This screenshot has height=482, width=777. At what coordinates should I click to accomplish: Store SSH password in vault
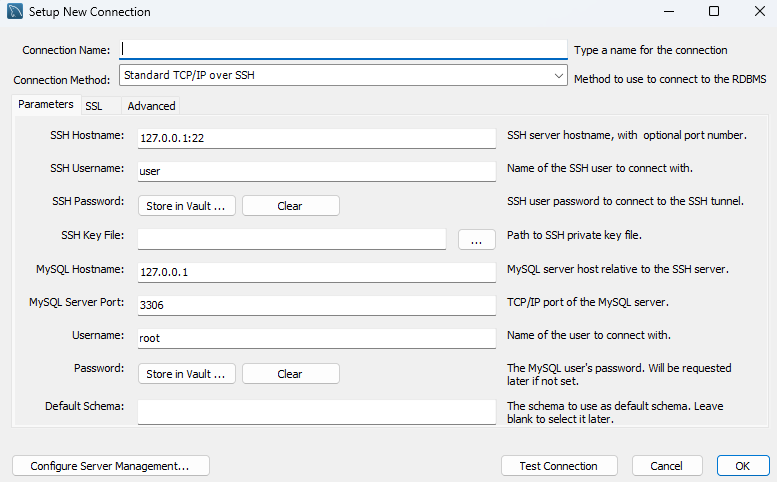(186, 206)
